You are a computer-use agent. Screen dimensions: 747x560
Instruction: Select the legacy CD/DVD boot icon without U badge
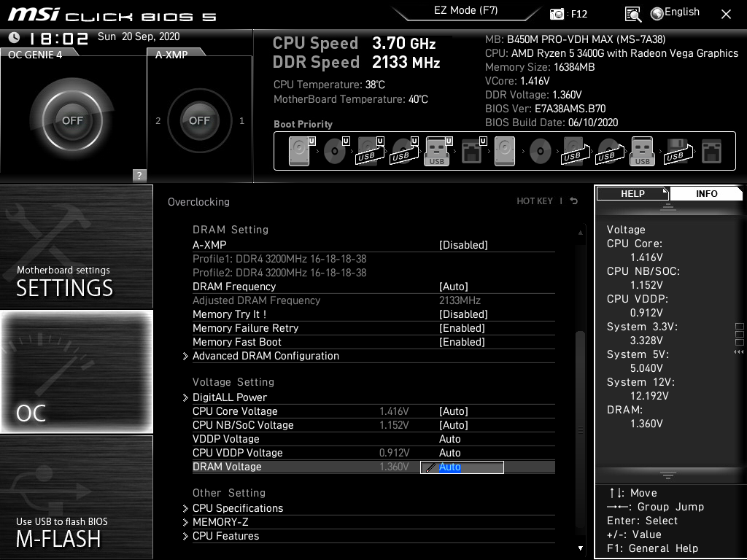[541, 151]
